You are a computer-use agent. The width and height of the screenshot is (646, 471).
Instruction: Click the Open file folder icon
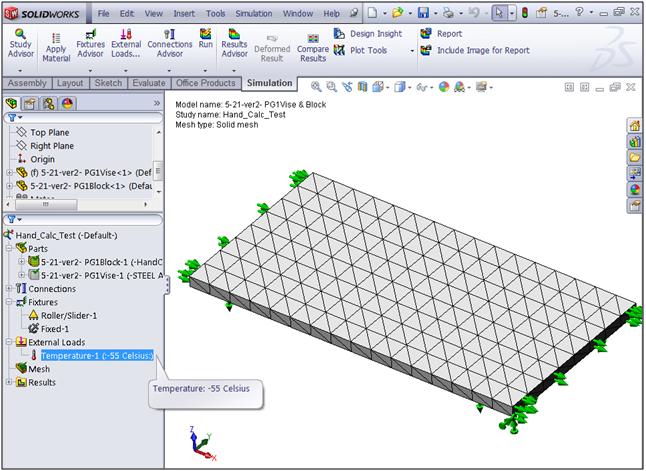[398, 13]
